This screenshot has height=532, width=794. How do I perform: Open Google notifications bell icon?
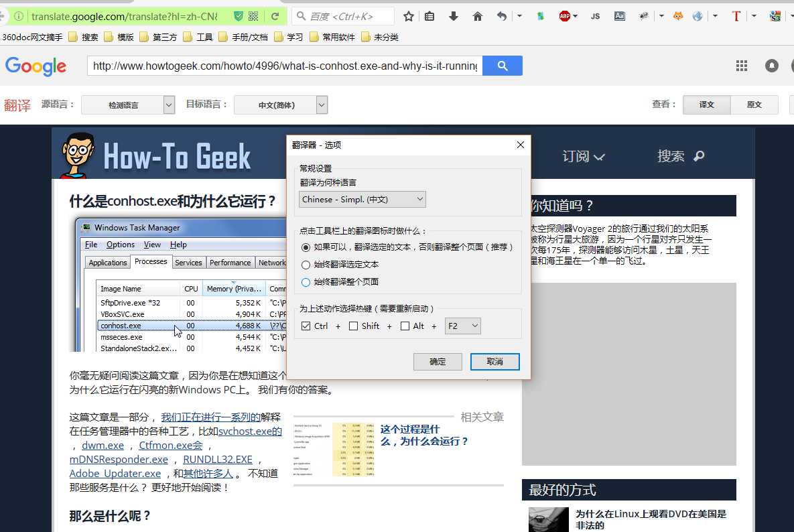coord(772,66)
